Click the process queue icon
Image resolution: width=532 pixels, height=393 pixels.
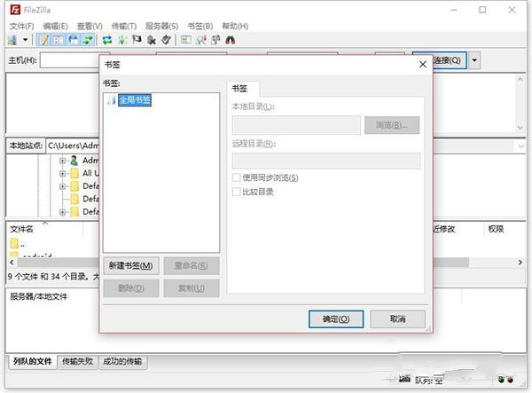point(122,40)
